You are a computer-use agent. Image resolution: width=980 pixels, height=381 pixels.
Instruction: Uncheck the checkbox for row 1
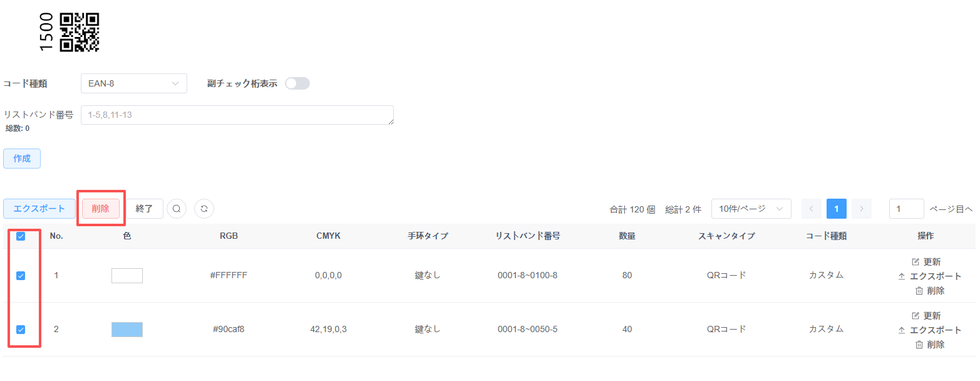click(x=21, y=276)
